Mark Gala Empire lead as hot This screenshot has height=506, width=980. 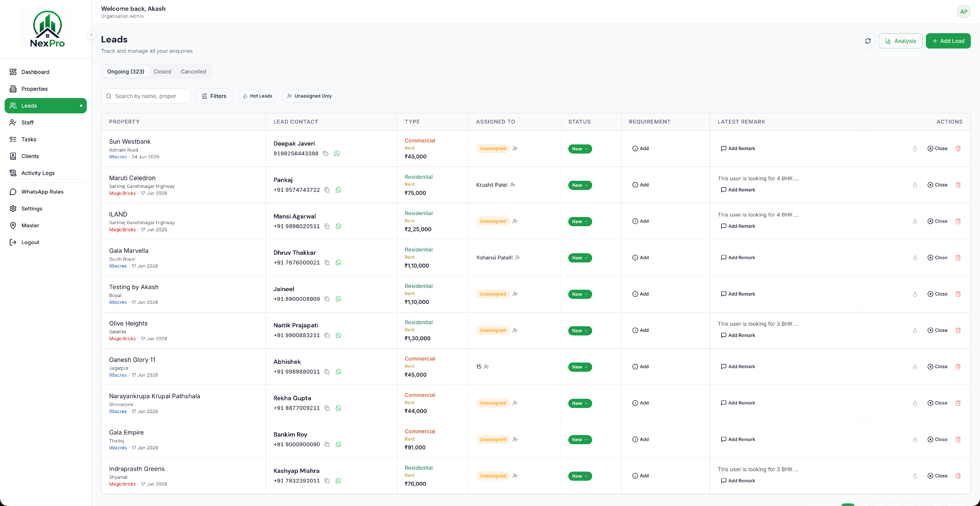pyautogui.click(x=915, y=440)
